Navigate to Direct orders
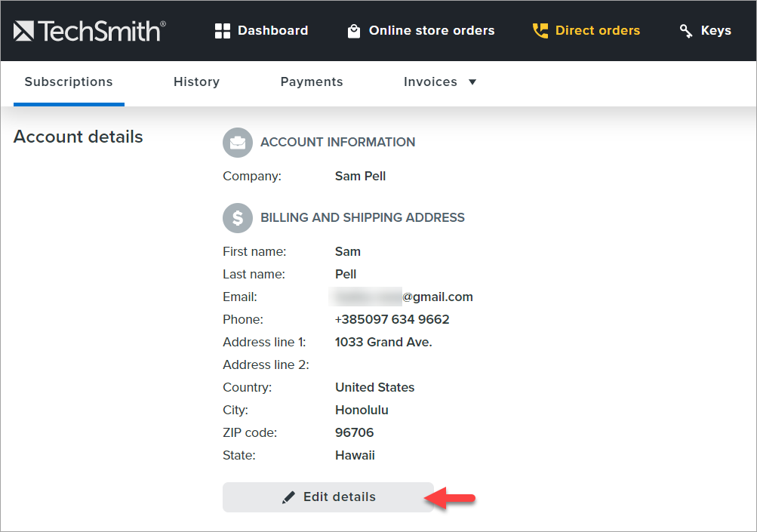Screen dimensions: 757x532 point(596,30)
